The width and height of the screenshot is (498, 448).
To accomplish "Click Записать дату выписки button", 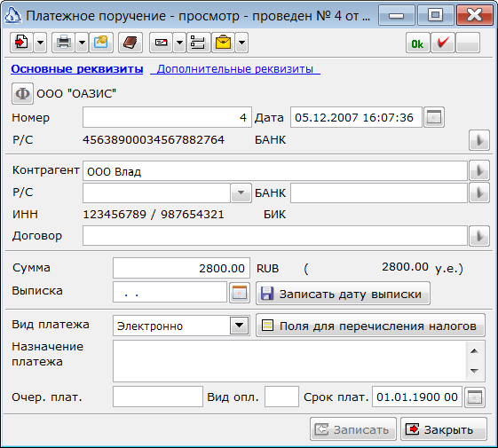I will point(343,294).
